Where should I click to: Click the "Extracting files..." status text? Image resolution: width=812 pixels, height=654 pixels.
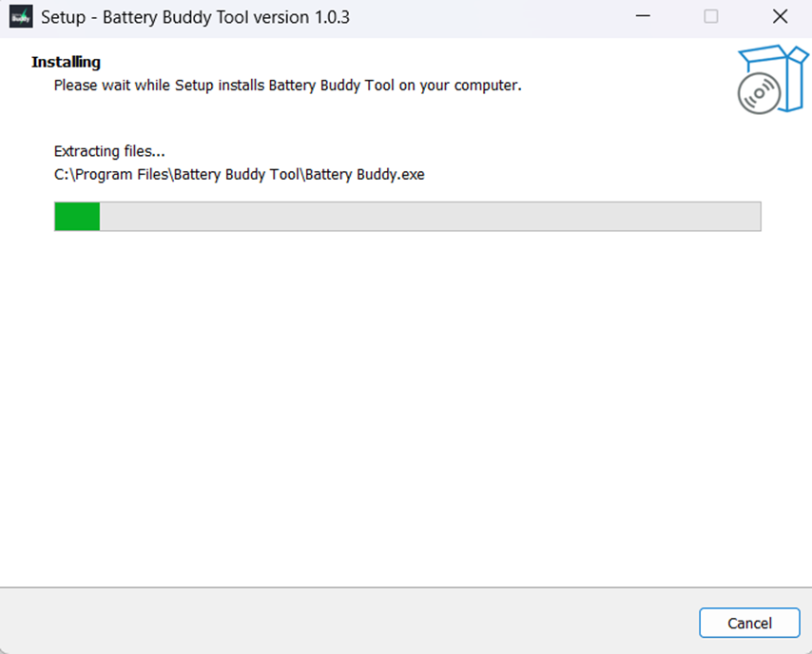[109, 151]
